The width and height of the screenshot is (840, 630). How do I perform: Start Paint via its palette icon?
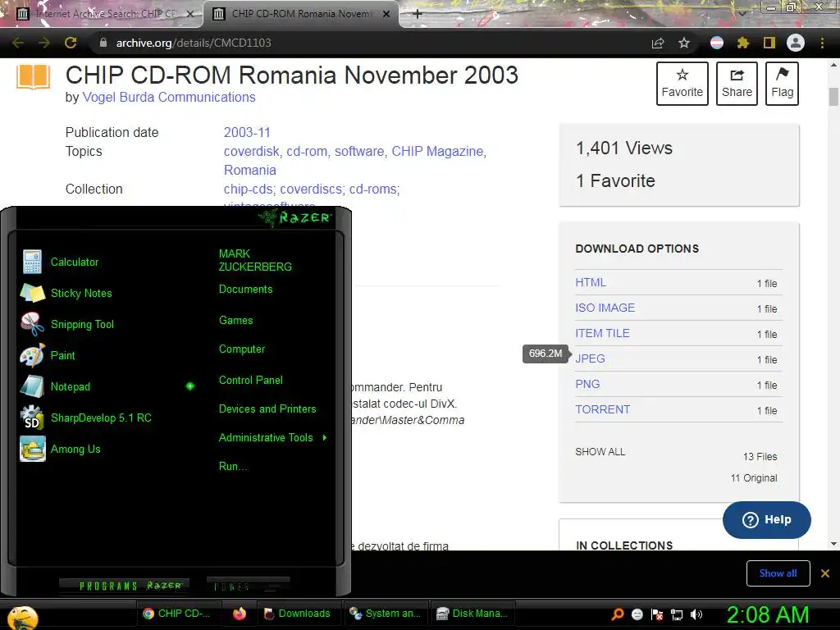click(32, 355)
